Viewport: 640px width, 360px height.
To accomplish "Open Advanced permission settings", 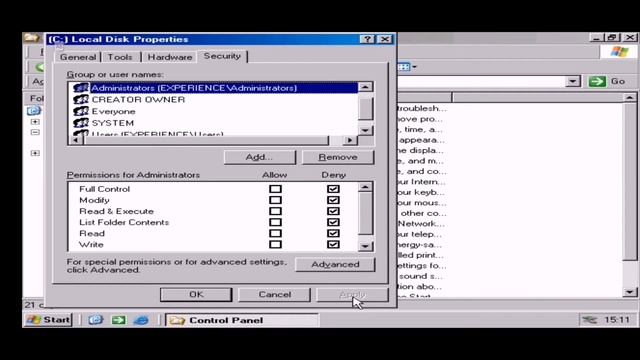I will (x=335, y=264).
